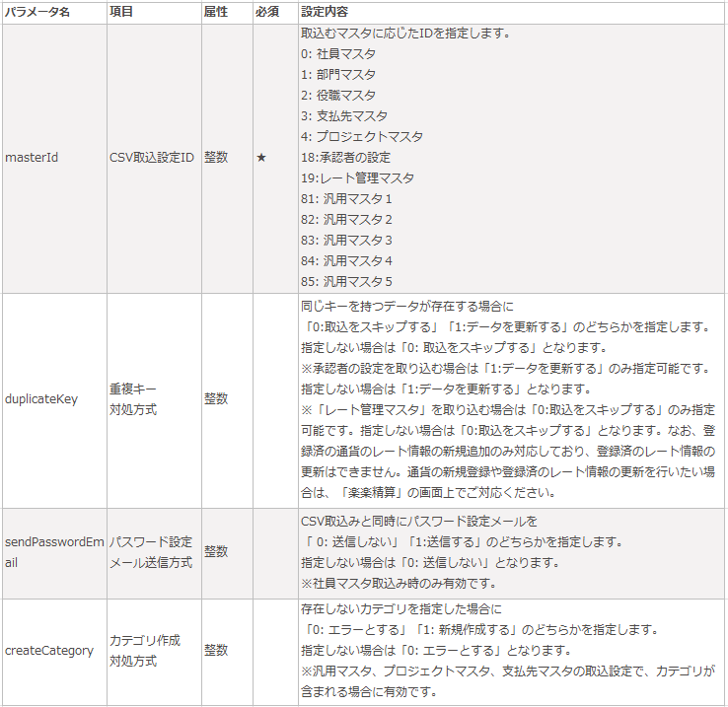Click the "項目" column header

pos(121,12)
